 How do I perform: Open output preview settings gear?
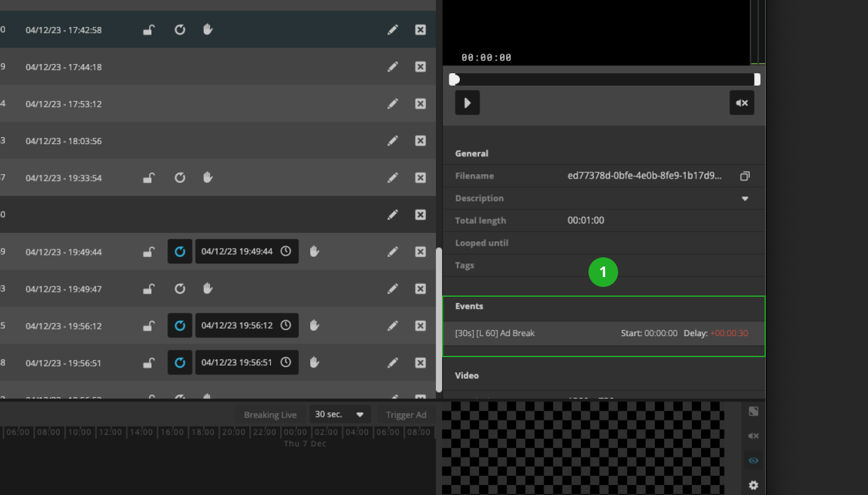753,485
